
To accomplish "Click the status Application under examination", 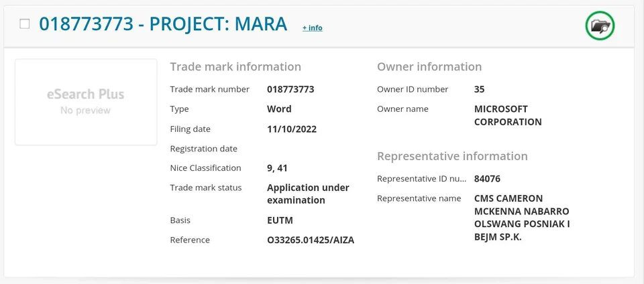I will 308,194.
